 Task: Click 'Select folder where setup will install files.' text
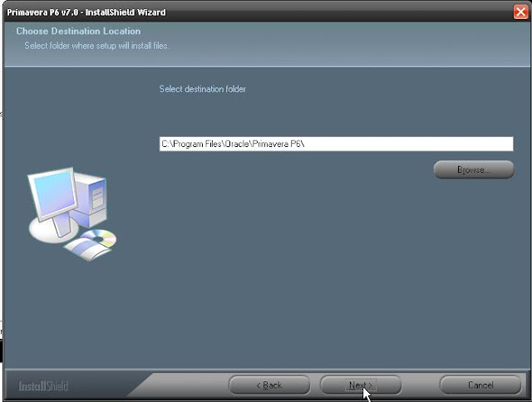pyautogui.click(x=96, y=46)
